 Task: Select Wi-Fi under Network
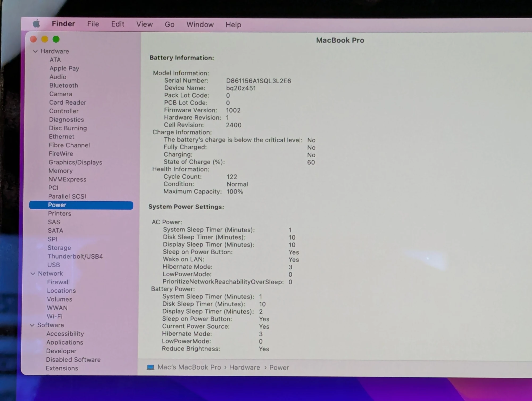coord(55,316)
